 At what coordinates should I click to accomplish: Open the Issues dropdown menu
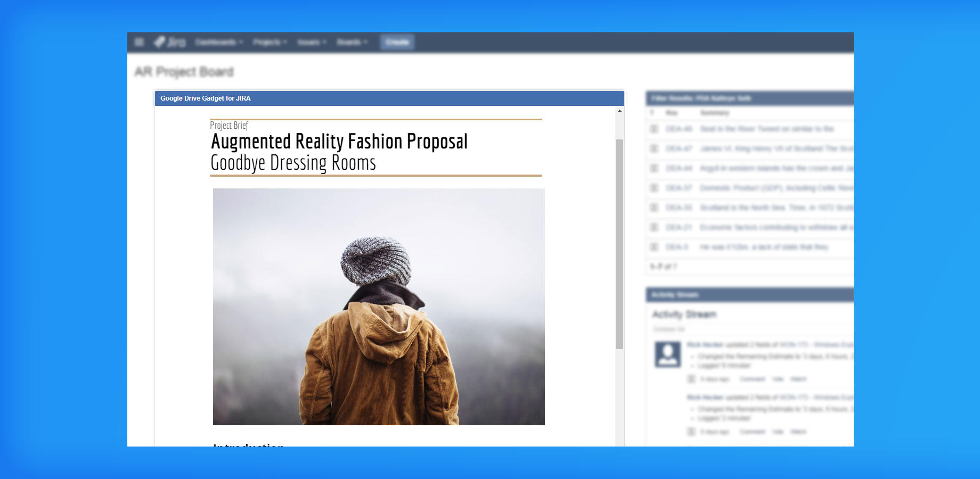tap(312, 42)
